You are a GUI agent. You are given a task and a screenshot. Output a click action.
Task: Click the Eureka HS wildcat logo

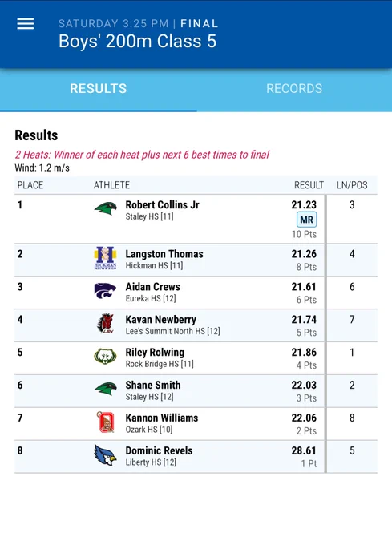point(105,291)
